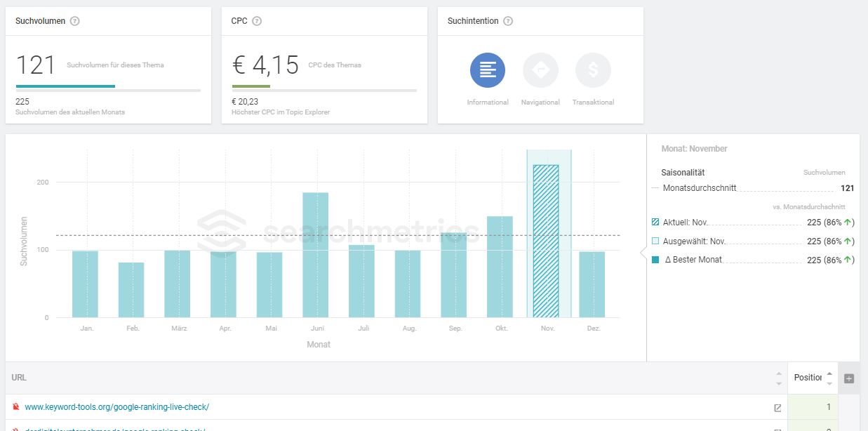Select the Navigational intent icon

540,70
